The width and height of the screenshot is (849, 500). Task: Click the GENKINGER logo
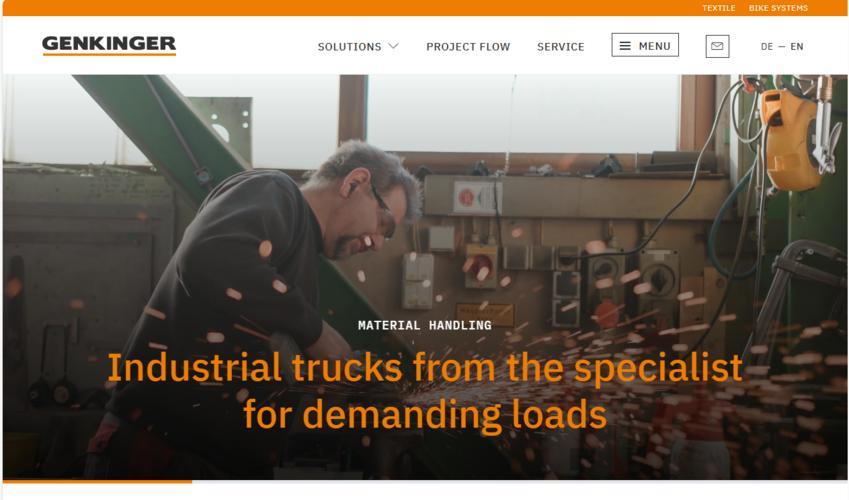point(109,45)
